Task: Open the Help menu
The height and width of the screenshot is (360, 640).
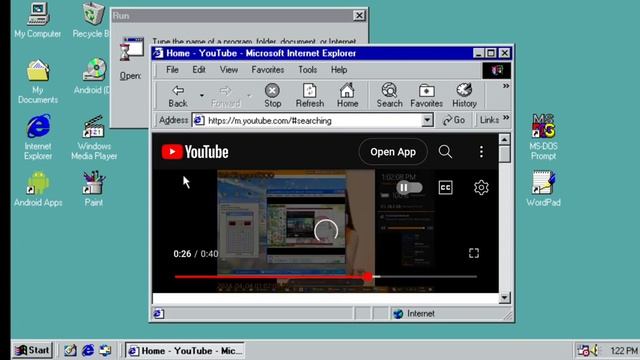Action: coord(339,70)
